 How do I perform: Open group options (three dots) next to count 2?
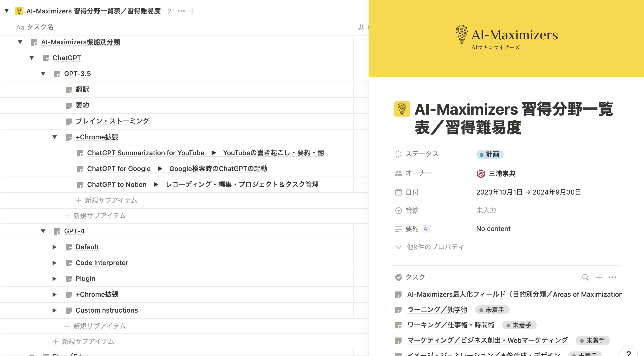[181, 11]
